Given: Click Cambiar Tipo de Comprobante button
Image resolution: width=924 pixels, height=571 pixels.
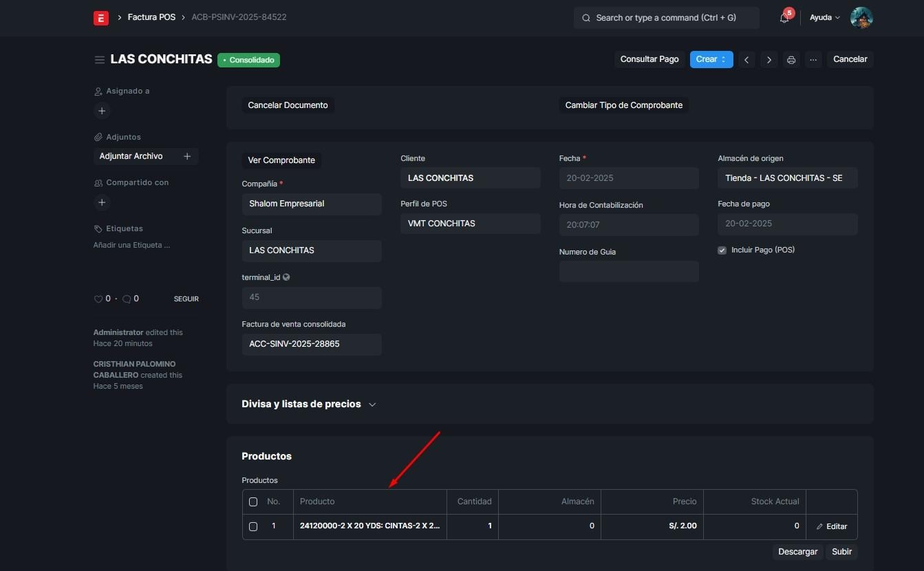Looking at the screenshot, I should [x=623, y=105].
